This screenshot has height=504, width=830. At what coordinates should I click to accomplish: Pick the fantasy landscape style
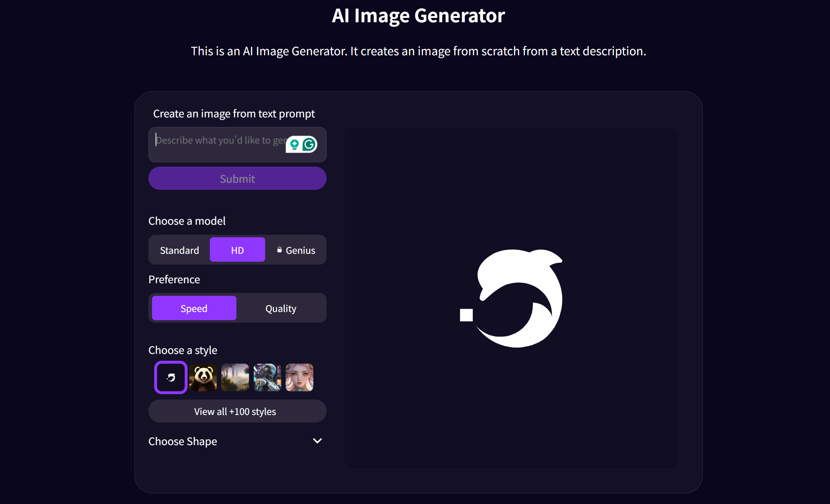click(235, 377)
